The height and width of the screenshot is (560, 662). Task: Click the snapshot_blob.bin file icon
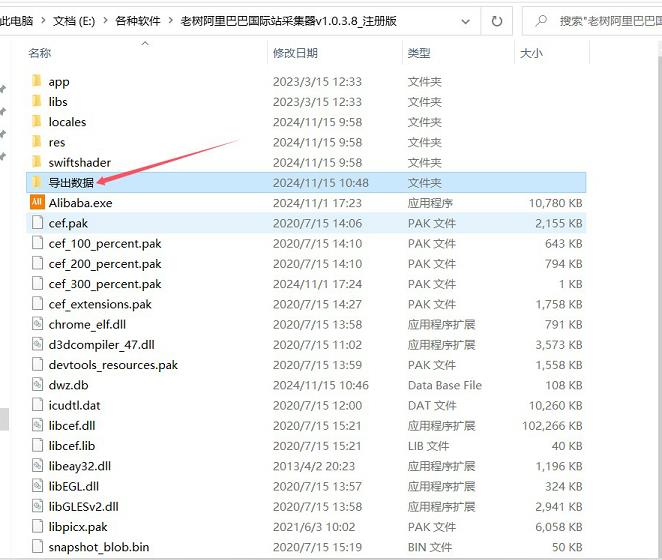[38, 546]
